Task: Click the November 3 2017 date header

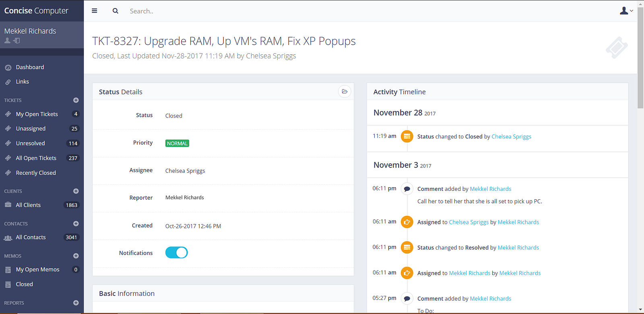Action: [x=402, y=165]
